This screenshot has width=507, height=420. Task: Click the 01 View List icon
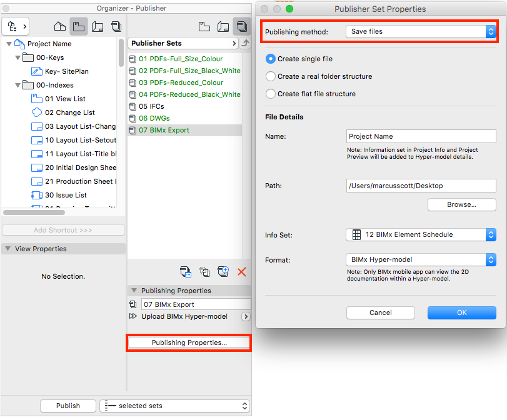[x=36, y=98]
